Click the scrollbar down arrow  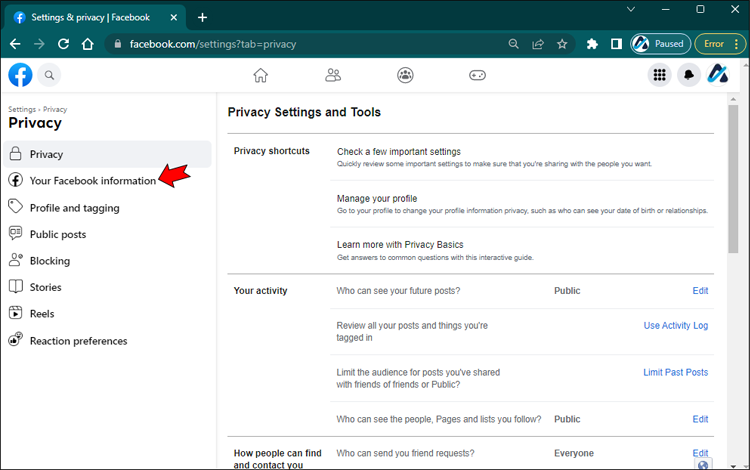pyautogui.click(x=733, y=465)
